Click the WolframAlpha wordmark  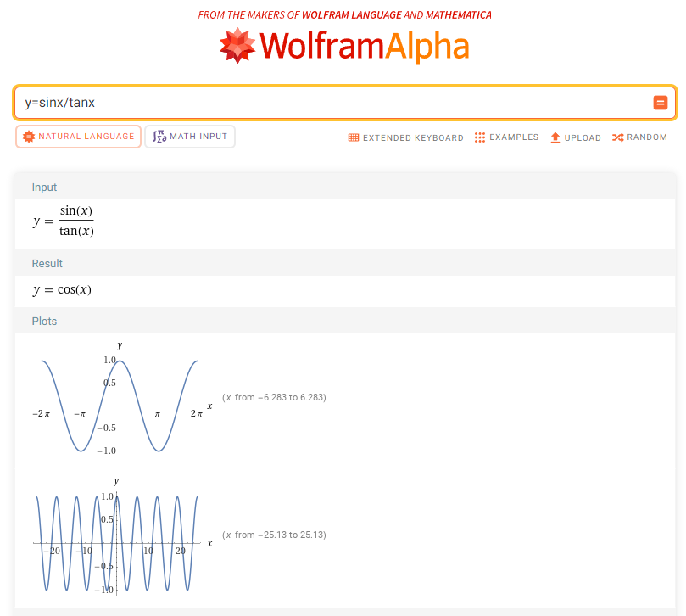coord(365,47)
